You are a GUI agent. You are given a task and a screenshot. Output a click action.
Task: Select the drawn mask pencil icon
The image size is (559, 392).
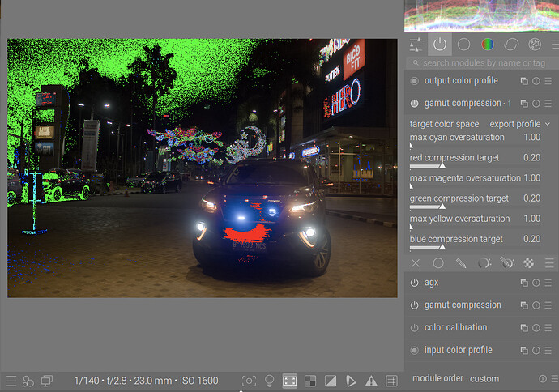point(461,263)
